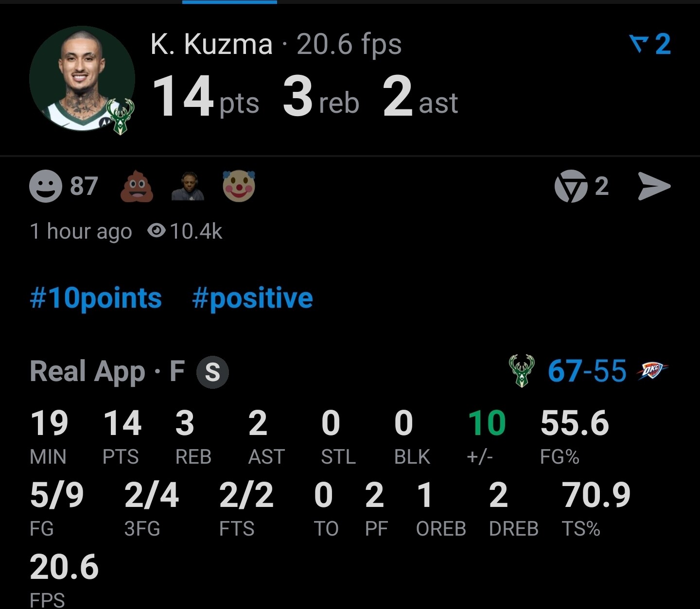Tap the eye views icon
The height and width of the screenshot is (609, 700).
click(157, 231)
